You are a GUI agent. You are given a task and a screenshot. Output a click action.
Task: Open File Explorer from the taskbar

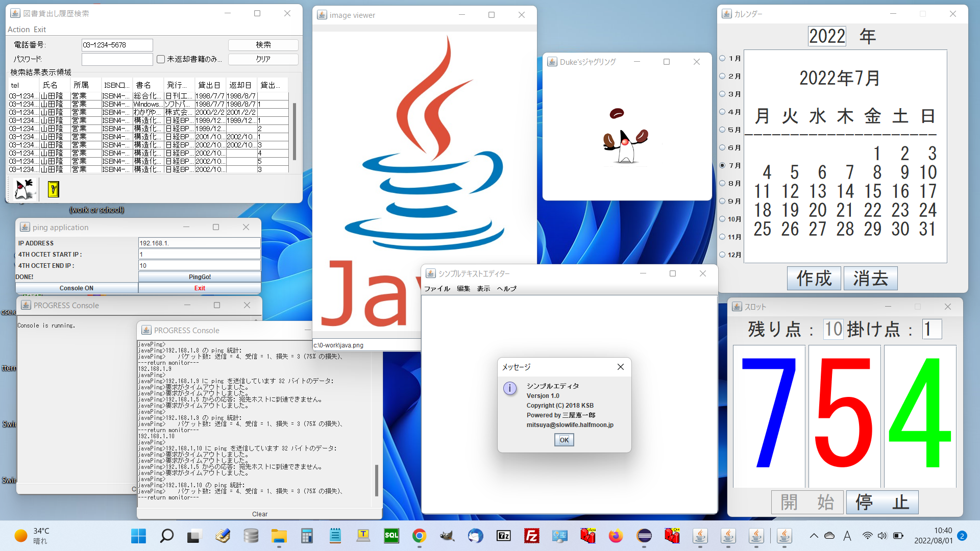point(279,536)
